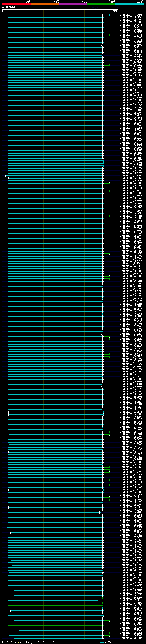Click the UniRef100_B9PXE4 label
This screenshot has height=644, width=146.
coord(131,527)
